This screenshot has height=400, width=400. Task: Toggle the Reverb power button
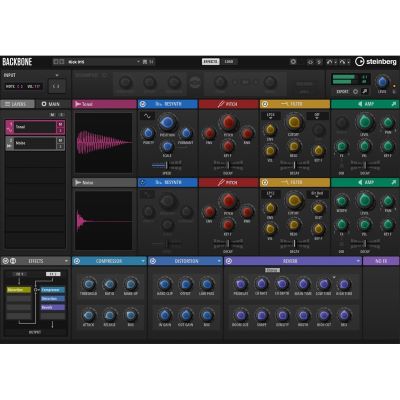229,261
